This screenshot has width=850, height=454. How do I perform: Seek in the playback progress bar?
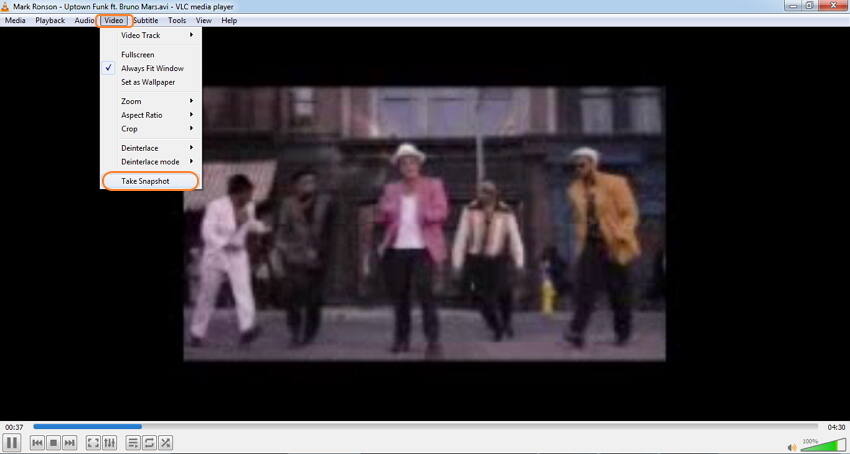coord(426,427)
